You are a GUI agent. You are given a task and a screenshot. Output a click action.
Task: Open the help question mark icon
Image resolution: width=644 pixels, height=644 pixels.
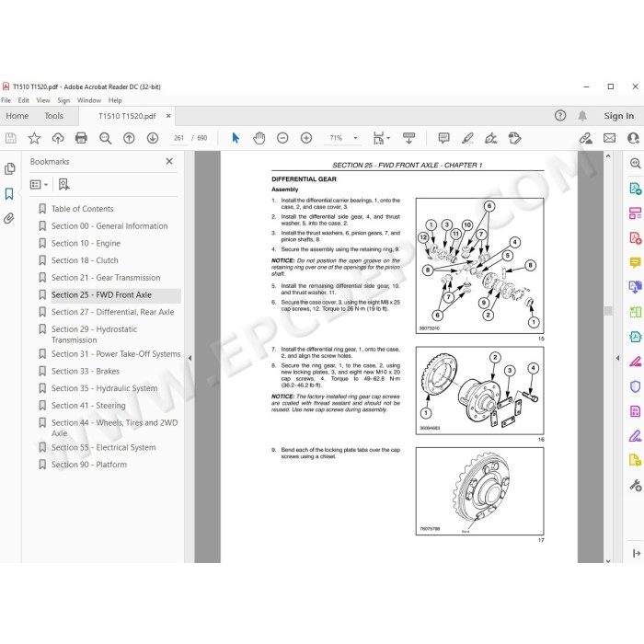tap(559, 116)
